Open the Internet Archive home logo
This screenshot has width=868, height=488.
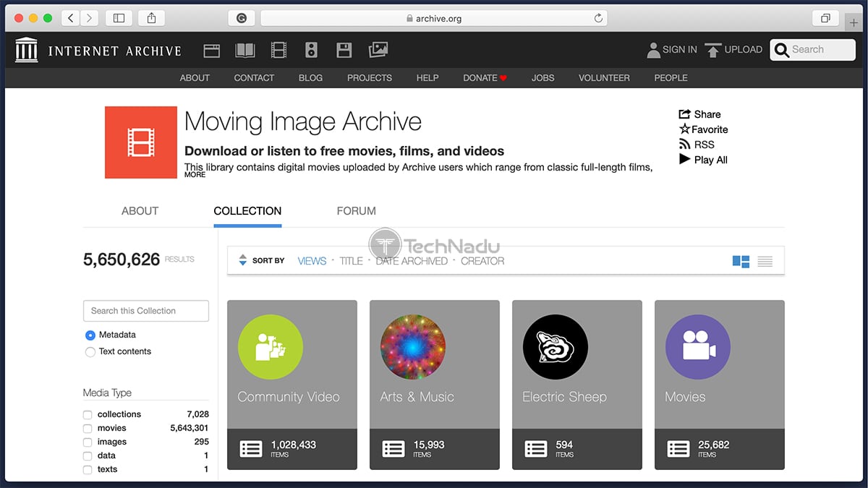point(27,50)
